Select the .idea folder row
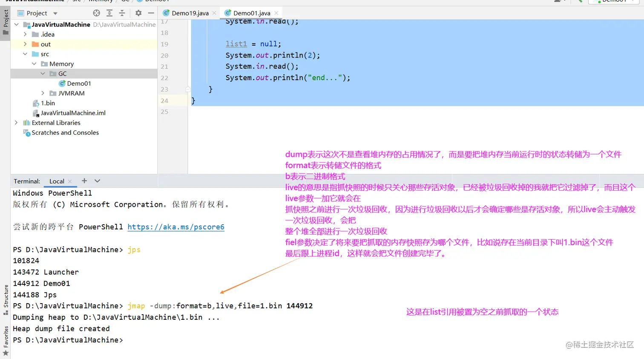The width and height of the screenshot is (644, 359). (x=84, y=35)
